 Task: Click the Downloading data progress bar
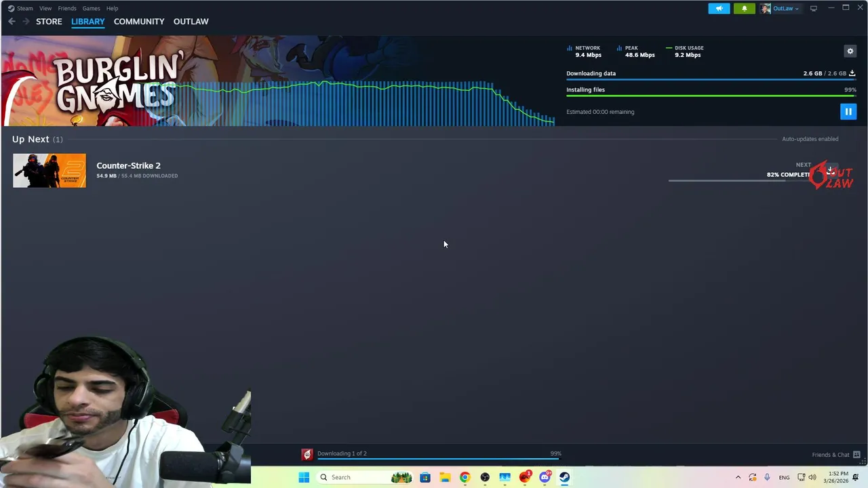point(711,80)
